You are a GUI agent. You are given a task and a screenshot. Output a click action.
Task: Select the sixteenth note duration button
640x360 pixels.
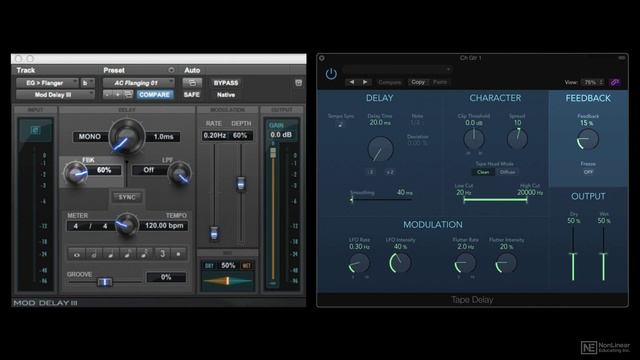144,254
